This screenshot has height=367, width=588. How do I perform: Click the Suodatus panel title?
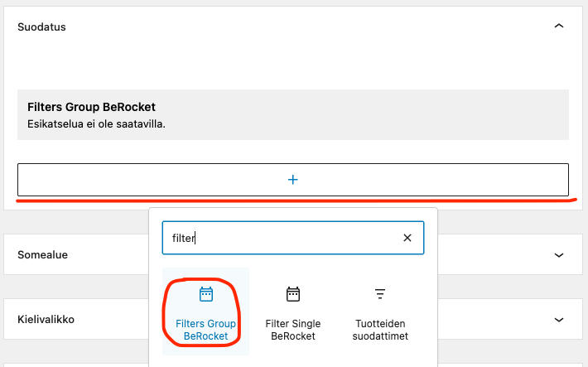41,27
